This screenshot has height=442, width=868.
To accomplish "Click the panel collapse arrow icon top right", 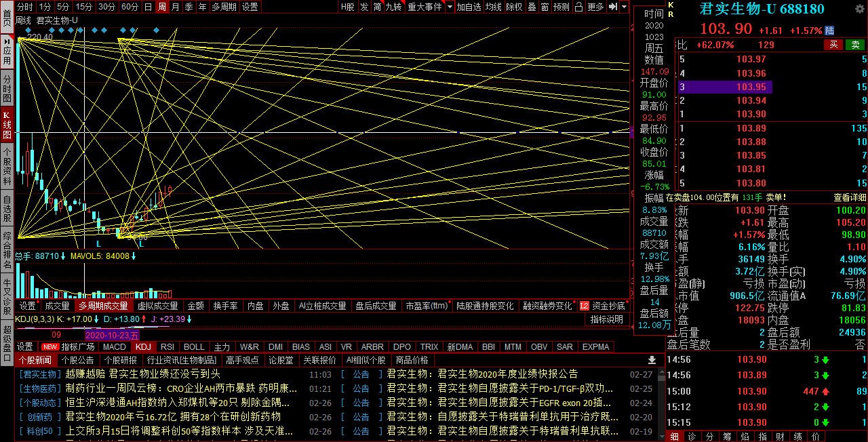I will pos(612,7).
